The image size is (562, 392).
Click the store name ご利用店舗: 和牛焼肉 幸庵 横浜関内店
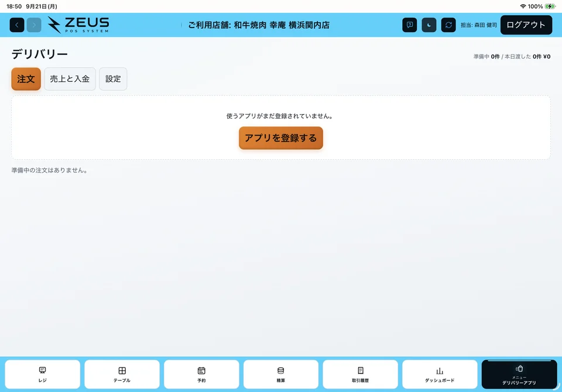click(259, 25)
